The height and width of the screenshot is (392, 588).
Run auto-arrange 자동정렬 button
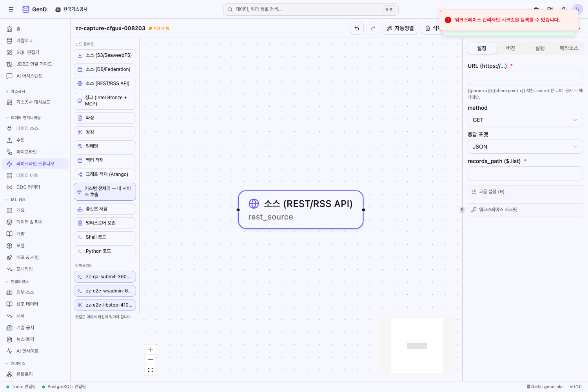pos(400,28)
